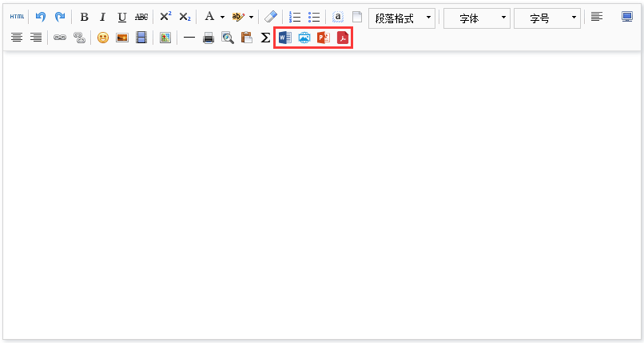
Task: Apply superscript formatting
Action: tap(165, 17)
